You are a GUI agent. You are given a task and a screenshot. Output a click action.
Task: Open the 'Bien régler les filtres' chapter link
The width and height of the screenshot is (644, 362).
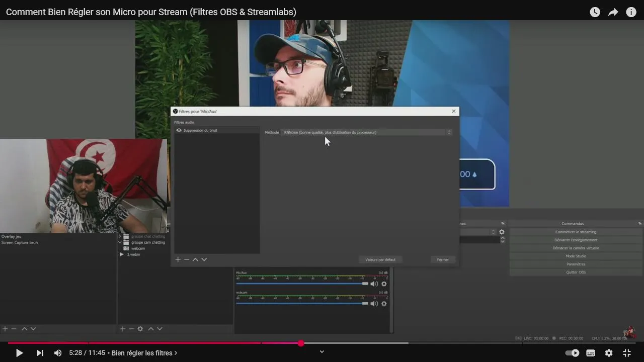point(144,353)
